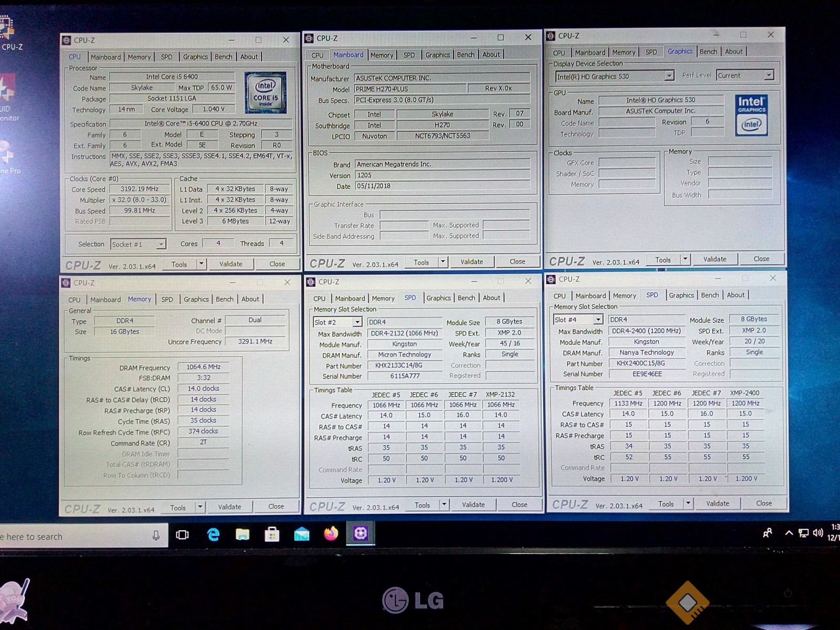Launch Firefox from the taskbar
The image size is (840, 630).
331,534
